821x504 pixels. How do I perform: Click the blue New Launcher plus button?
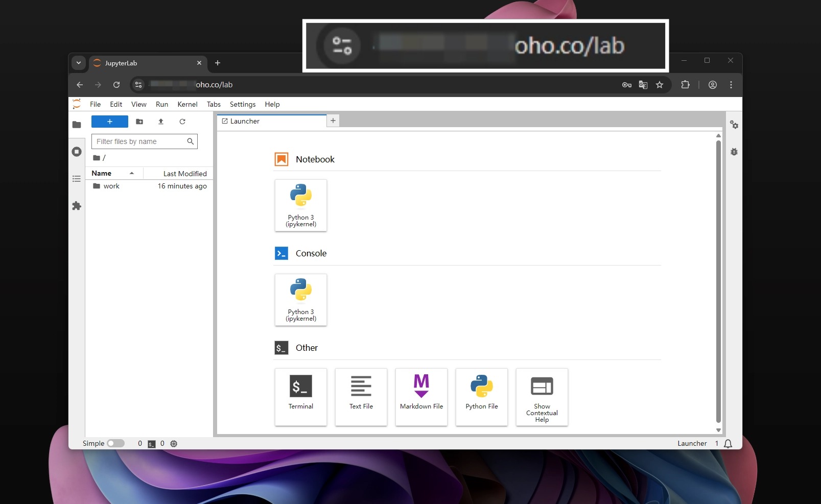click(x=110, y=122)
